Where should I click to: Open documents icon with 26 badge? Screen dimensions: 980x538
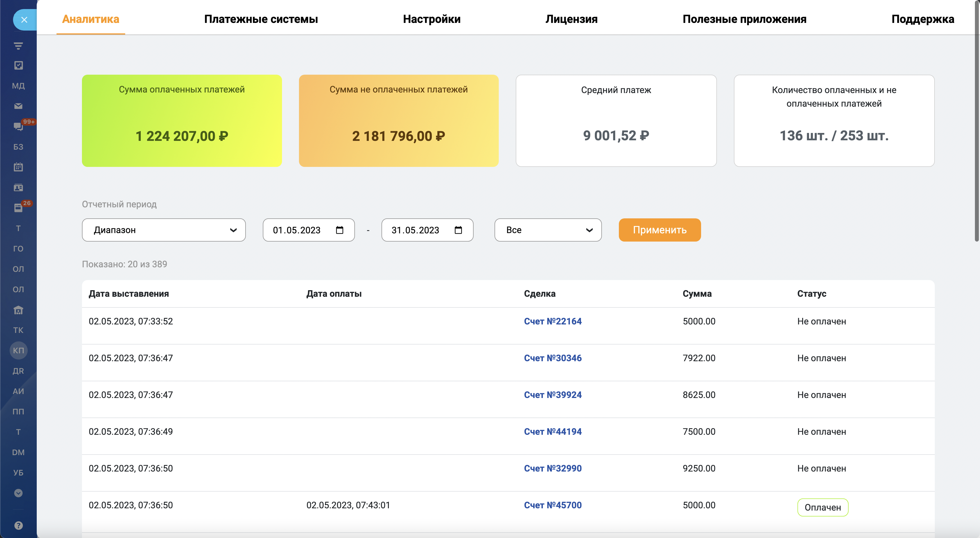pyautogui.click(x=18, y=208)
